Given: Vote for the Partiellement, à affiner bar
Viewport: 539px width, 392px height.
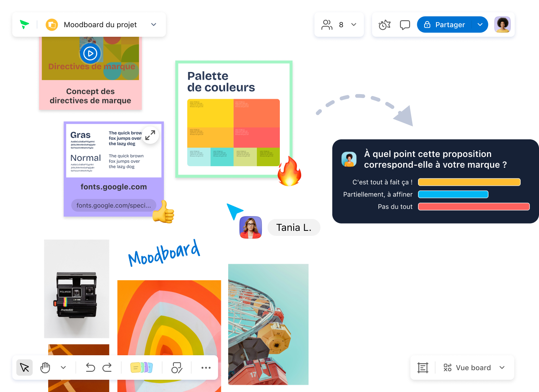Looking at the screenshot, I should 453,194.
